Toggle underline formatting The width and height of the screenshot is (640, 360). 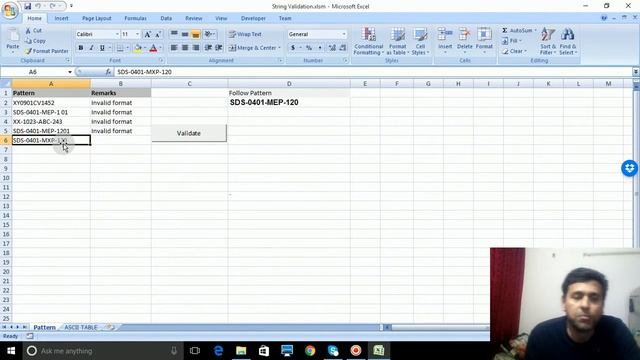[x=102, y=48]
